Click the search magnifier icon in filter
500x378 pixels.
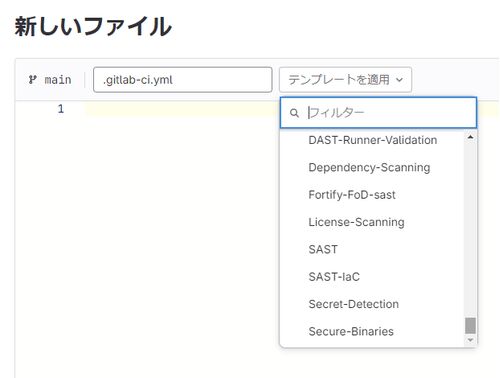294,113
